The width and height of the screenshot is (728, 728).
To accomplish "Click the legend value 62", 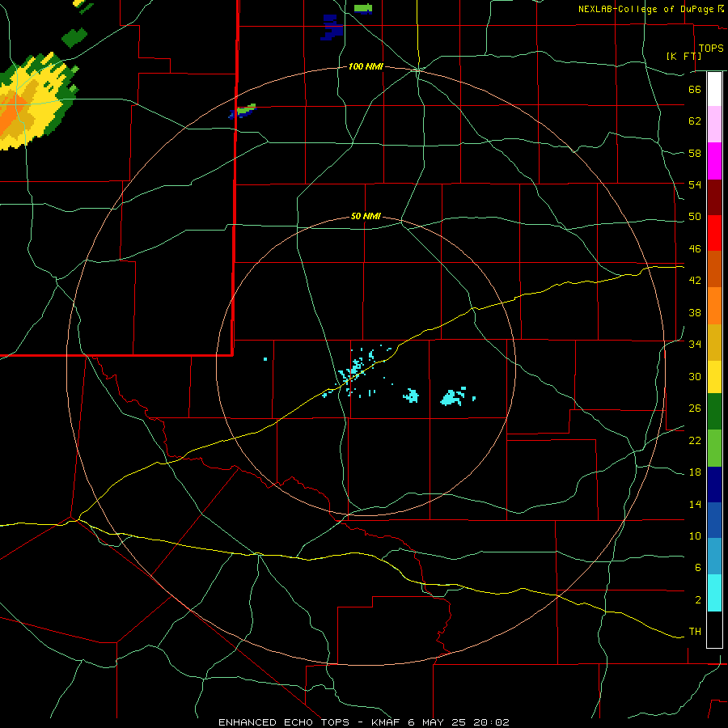I will tap(695, 121).
